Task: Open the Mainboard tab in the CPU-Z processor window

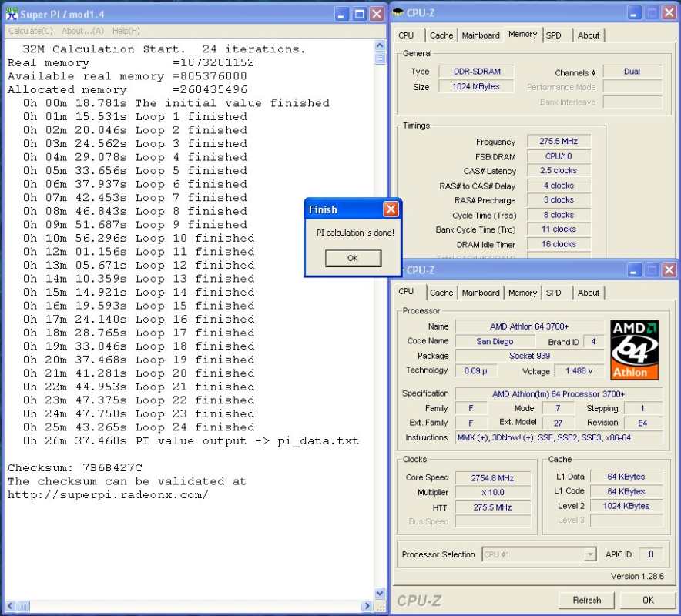Action: point(481,293)
